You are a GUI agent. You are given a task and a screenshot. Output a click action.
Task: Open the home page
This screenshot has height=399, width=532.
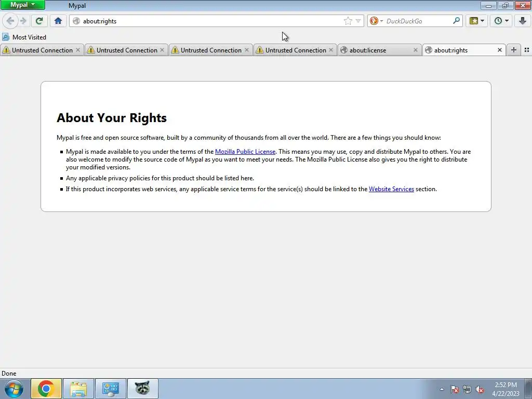58,21
